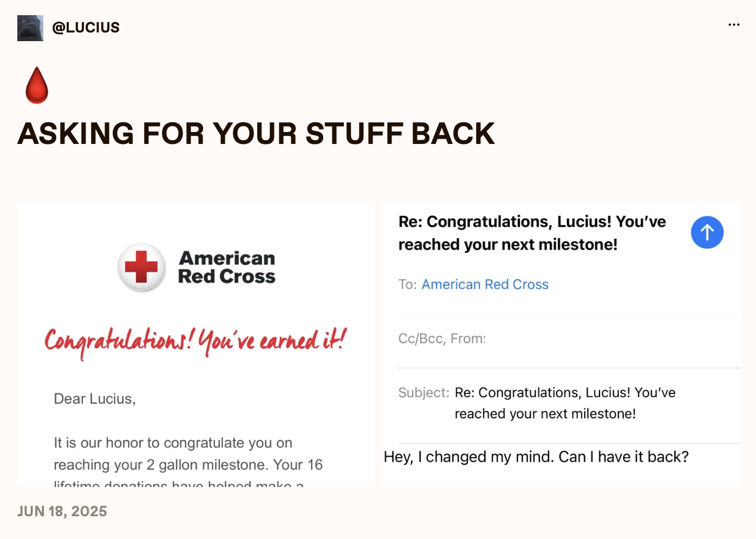This screenshot has height=539, width=756.
Task: Click the "American Red Cross" wordmark text
Action: (x=227, y=267)
